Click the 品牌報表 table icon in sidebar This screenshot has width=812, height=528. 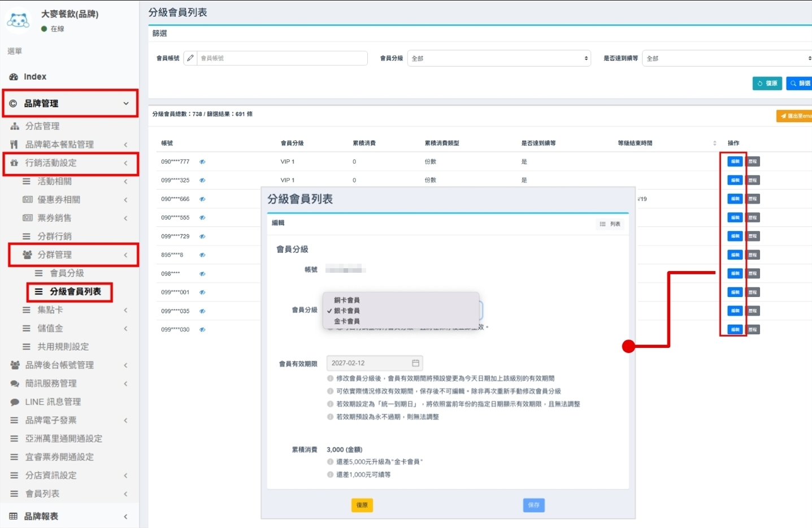(x=14, y=516)
